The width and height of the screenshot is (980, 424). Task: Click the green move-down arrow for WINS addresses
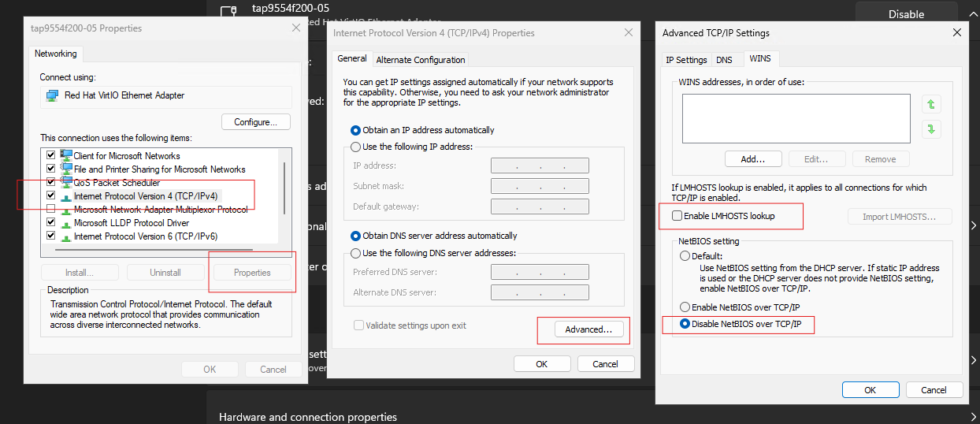pos(930,129)
